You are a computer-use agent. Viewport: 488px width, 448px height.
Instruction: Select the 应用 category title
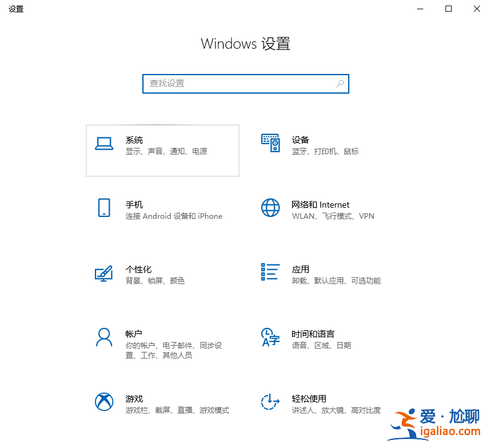(x=300, y=270)
